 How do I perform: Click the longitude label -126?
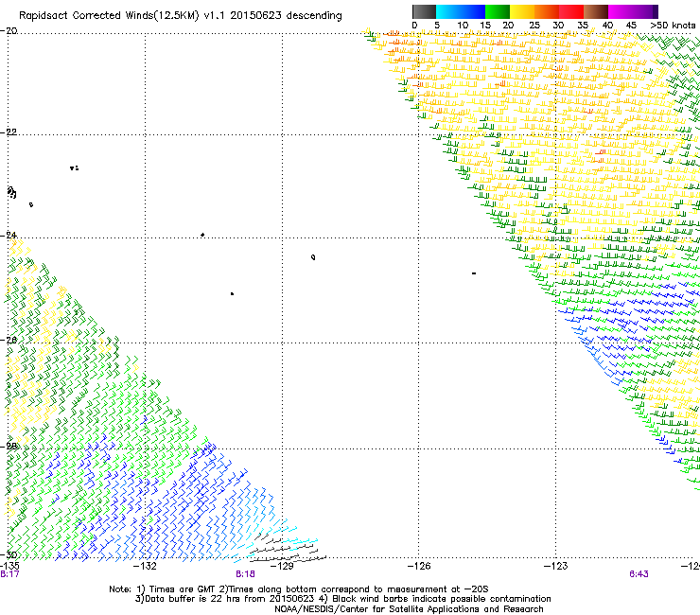pyautogui.click(x=419, y=567)
